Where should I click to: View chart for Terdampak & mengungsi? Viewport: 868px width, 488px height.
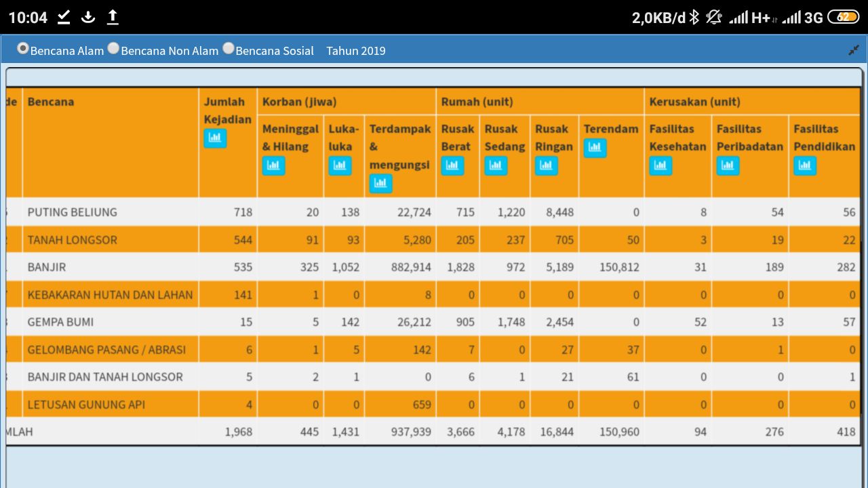(x=380, y=183)
